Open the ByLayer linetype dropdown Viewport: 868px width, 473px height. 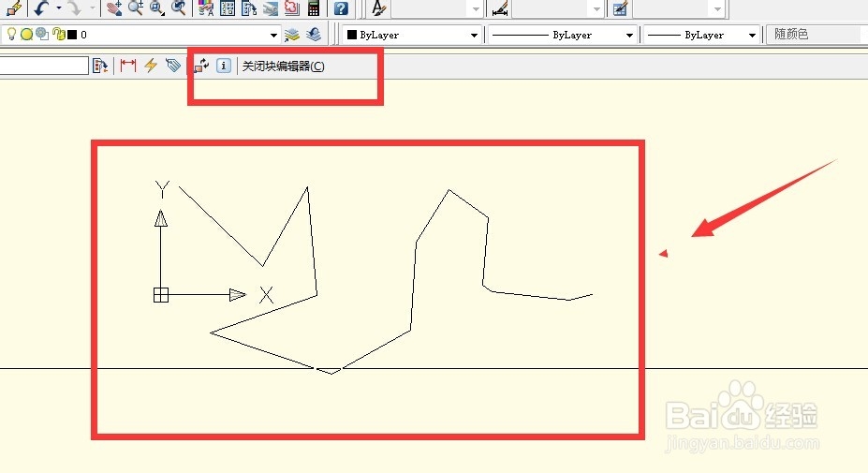pyautogui.click(x=629, y=35)
